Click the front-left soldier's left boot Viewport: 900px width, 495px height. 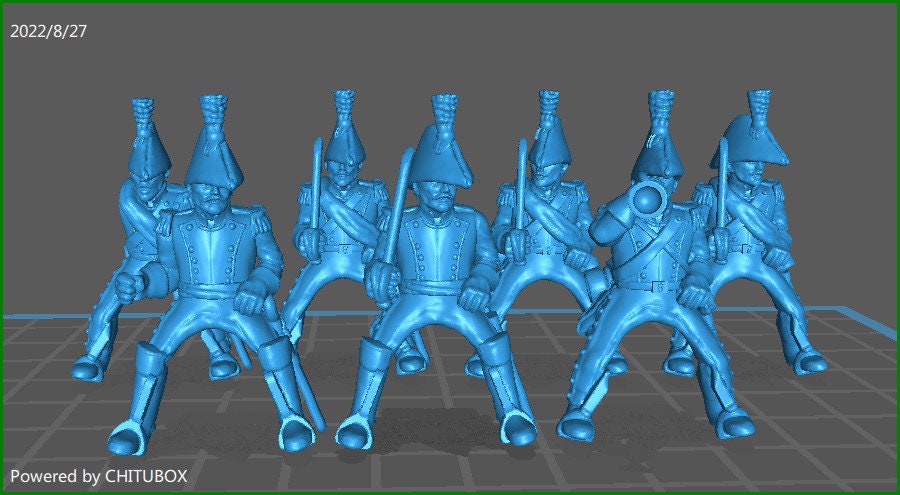(x=135, y=400)
